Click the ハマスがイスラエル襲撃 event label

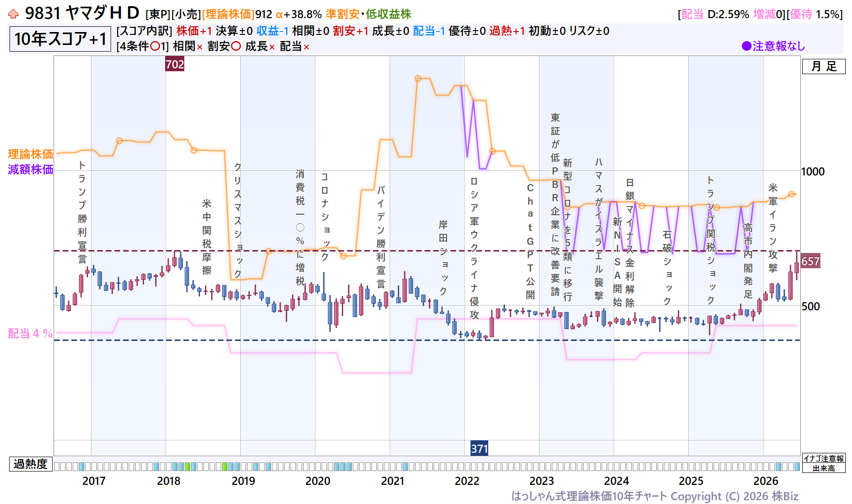coord(599,229)
